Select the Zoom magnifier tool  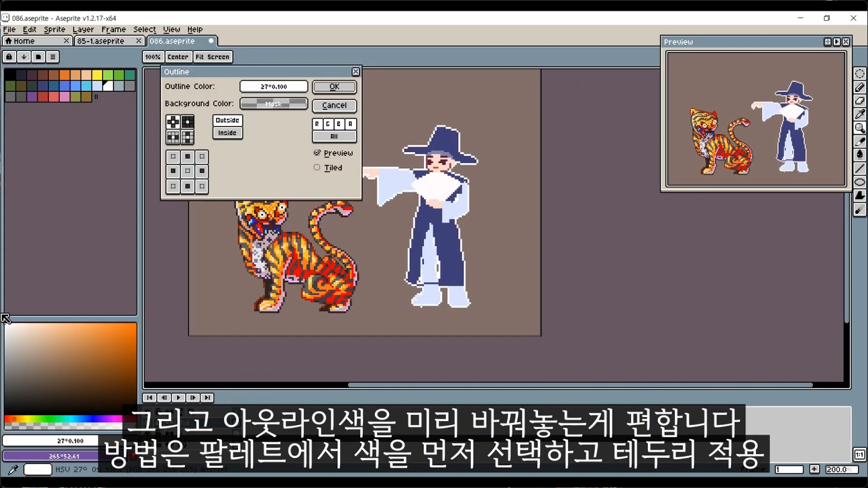(x=859, y=128)
